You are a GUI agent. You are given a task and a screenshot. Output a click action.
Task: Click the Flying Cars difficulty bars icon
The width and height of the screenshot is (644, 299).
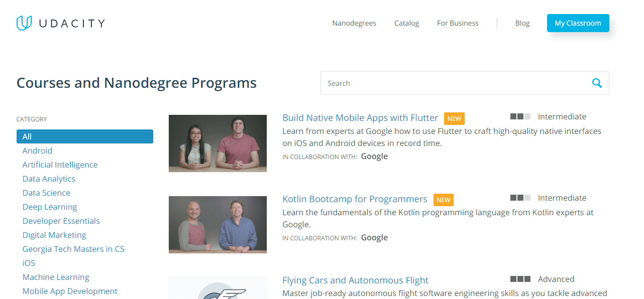point(520,279)
